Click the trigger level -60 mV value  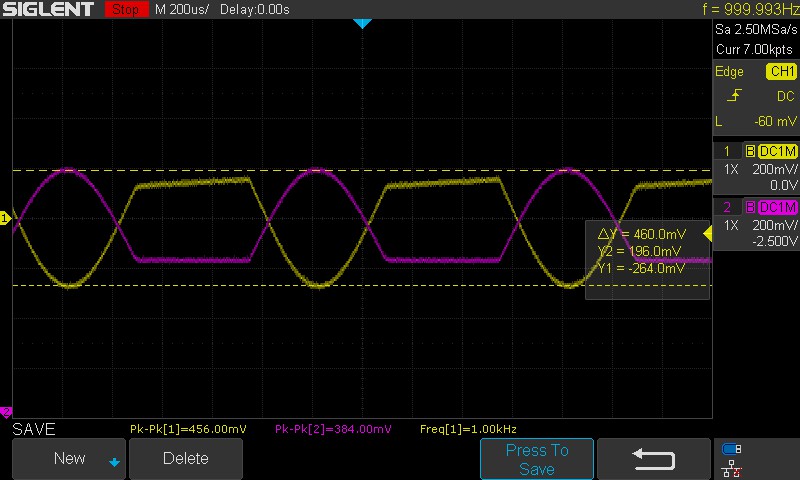[x=776, y=121]
